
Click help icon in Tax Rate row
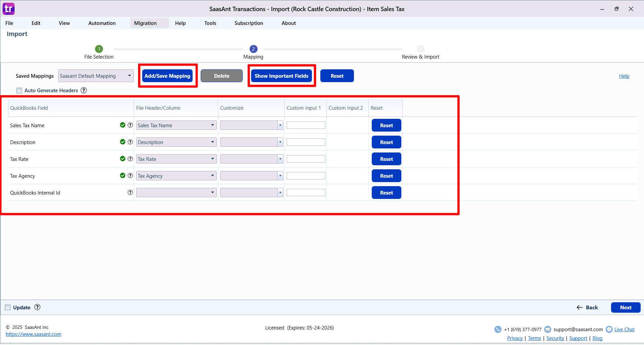(130, 159)
